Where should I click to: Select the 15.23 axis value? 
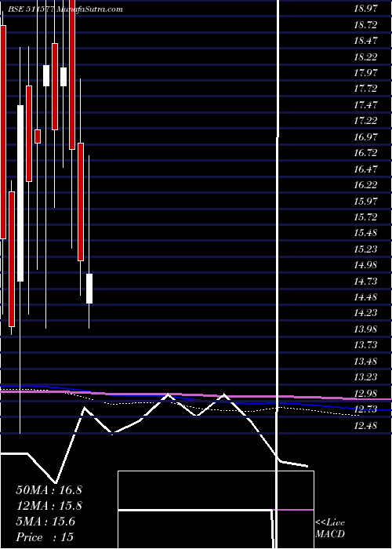[x=365, y=249]
